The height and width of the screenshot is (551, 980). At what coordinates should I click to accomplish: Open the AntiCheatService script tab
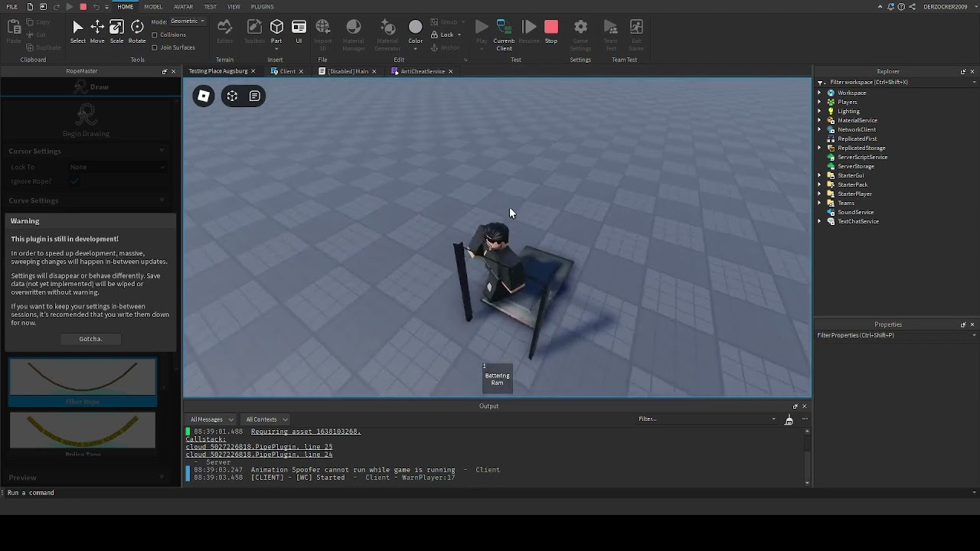click(x=423, y=71)
